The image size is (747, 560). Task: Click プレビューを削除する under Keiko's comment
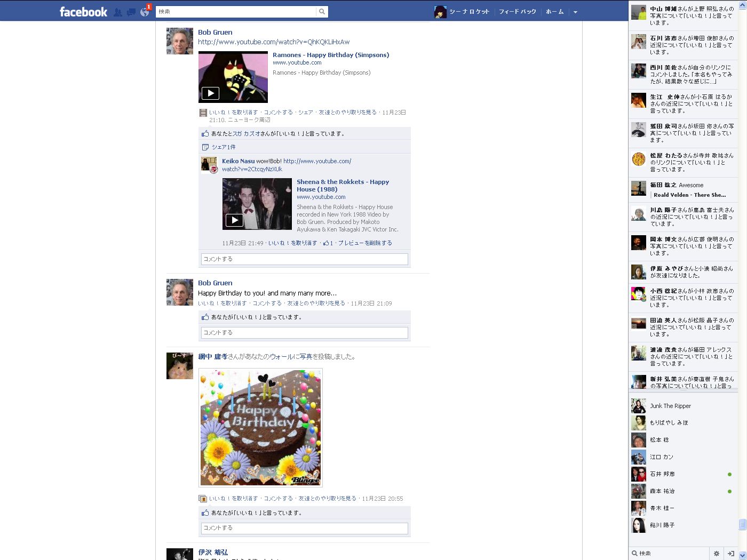365,243
